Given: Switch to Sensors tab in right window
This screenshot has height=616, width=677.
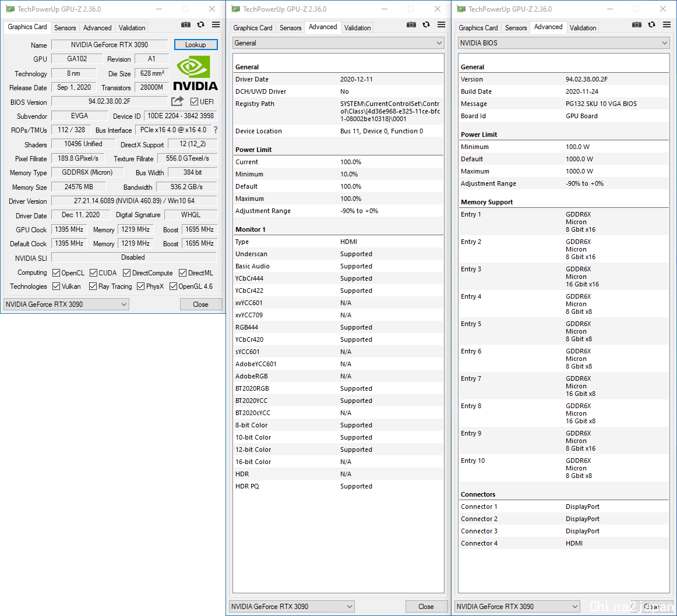Looking at the screenshot, I should pos(516,27).
